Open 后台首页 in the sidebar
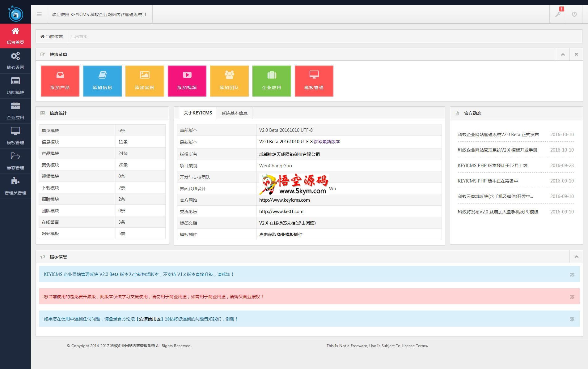Image resolution: width=588 pixels, height=369 pixels. coord(15,36)
